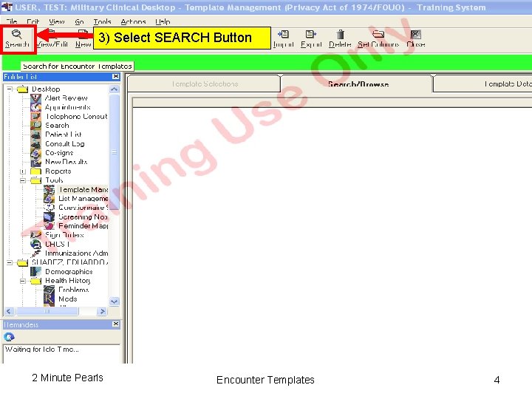Viewport: 532px width, 399px height.
Task: Open the Help menu
Action: pyautogui.click(x=163, y=21)
